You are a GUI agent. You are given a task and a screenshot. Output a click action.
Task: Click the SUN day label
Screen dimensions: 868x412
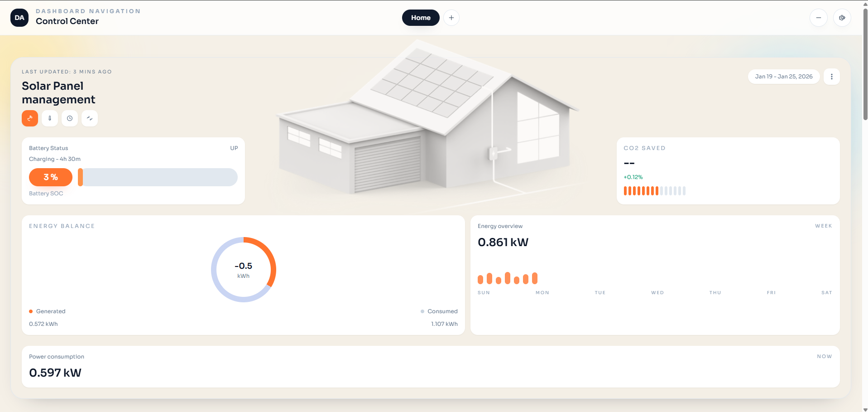coord(484,293)
